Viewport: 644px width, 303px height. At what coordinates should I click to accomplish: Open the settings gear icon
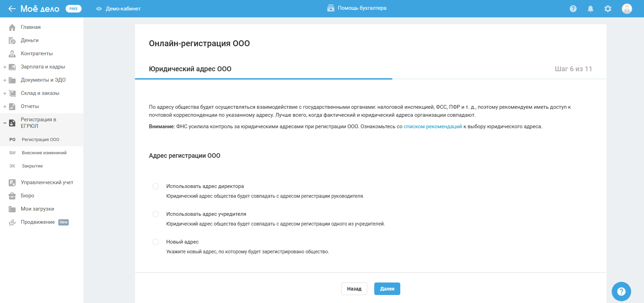point(608,9)
